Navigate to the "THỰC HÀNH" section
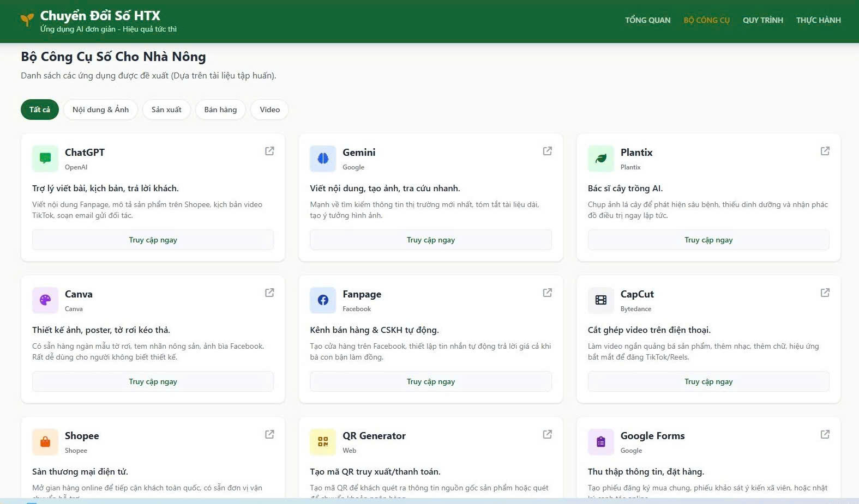859x504 pixels. tap(818, 20)
